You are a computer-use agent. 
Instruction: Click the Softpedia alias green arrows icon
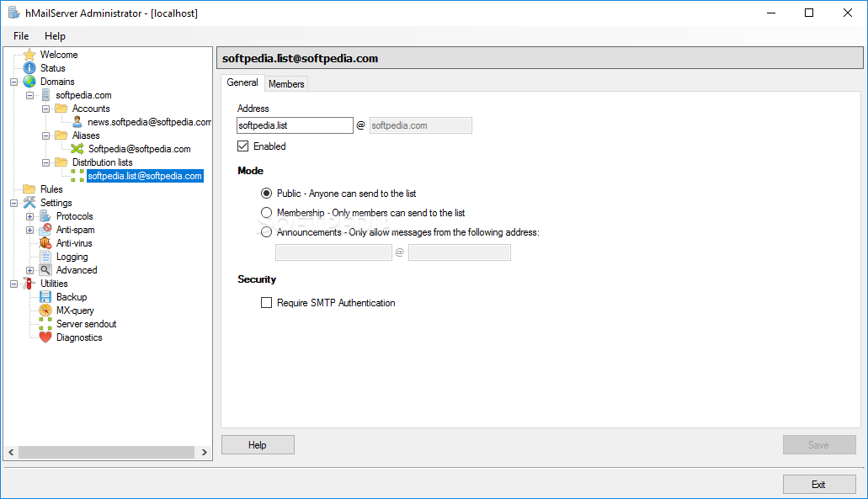click(x=77, y=149)
